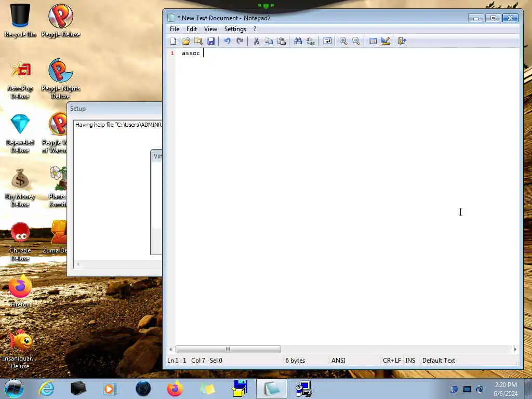
Task: Click the Open file folder icon
Action: (186, 41)
